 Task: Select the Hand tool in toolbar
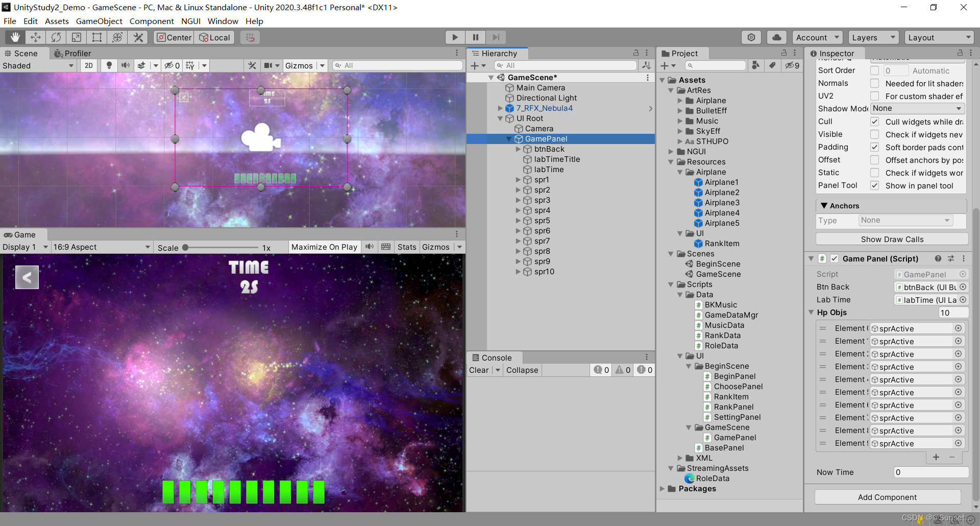[x=15, y=37]
